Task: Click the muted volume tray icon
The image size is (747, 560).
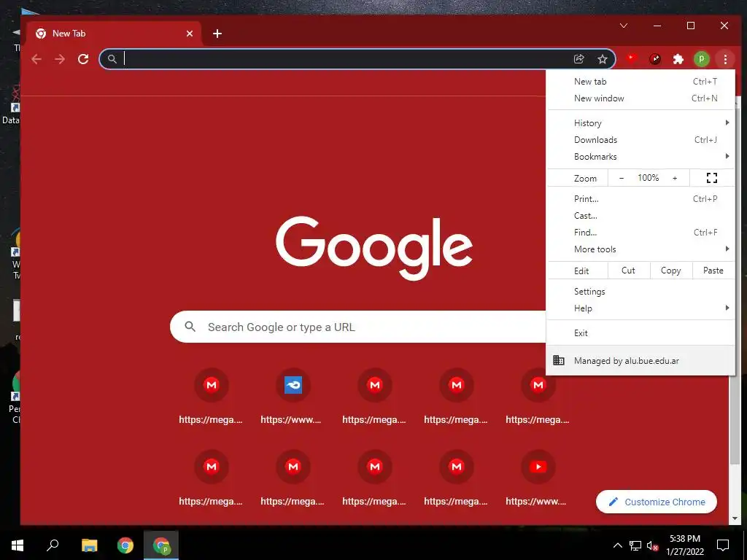Action: (653, 545)
